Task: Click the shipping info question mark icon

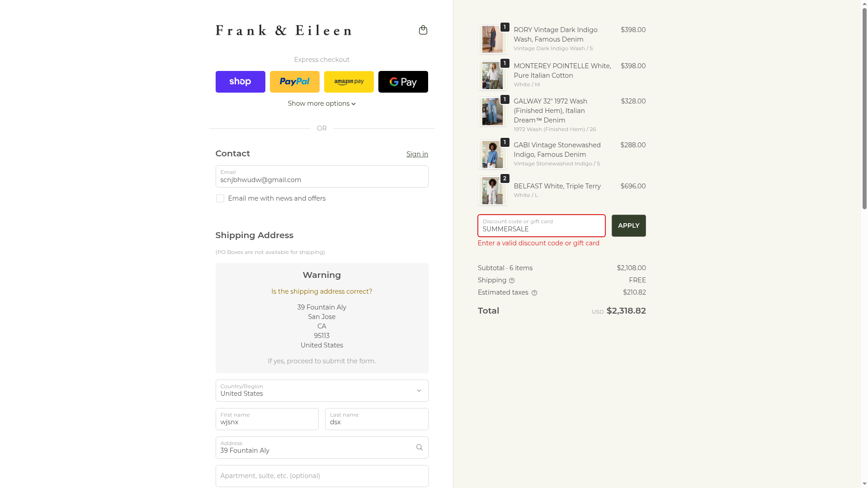Action: pyautogui.click(x=511, y=281)
